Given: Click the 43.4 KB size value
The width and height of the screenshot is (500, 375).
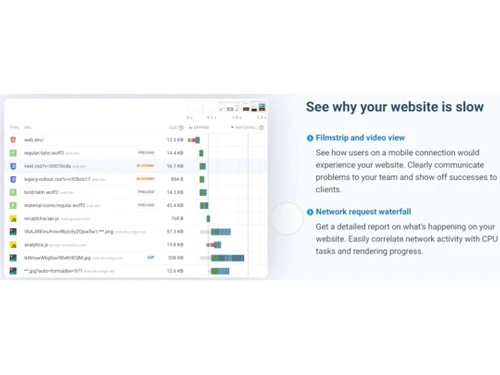Looking at the screenshot, I should 175,205.
